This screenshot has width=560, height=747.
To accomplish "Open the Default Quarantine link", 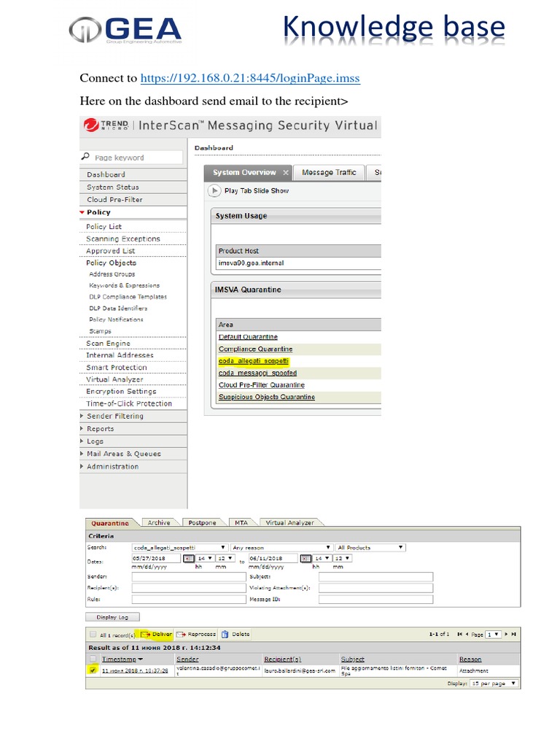I will coord(248,337).
